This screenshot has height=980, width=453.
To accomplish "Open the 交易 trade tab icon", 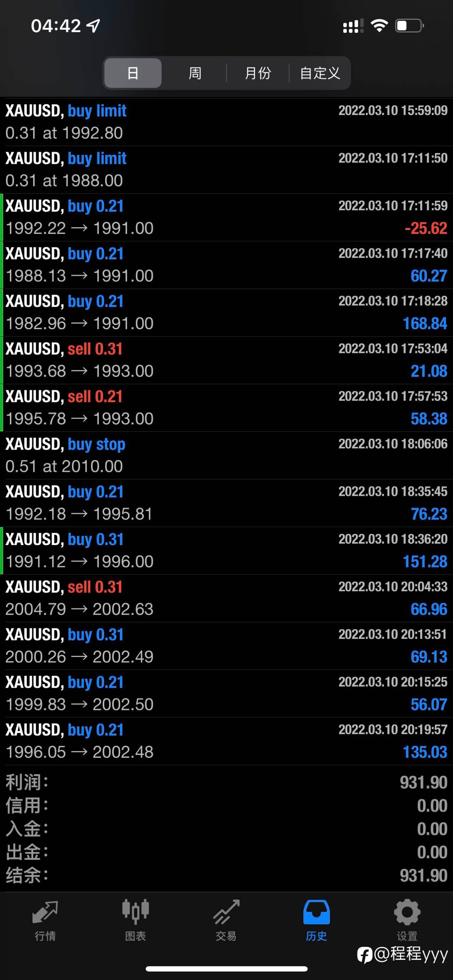I will [x=226, y=912].
